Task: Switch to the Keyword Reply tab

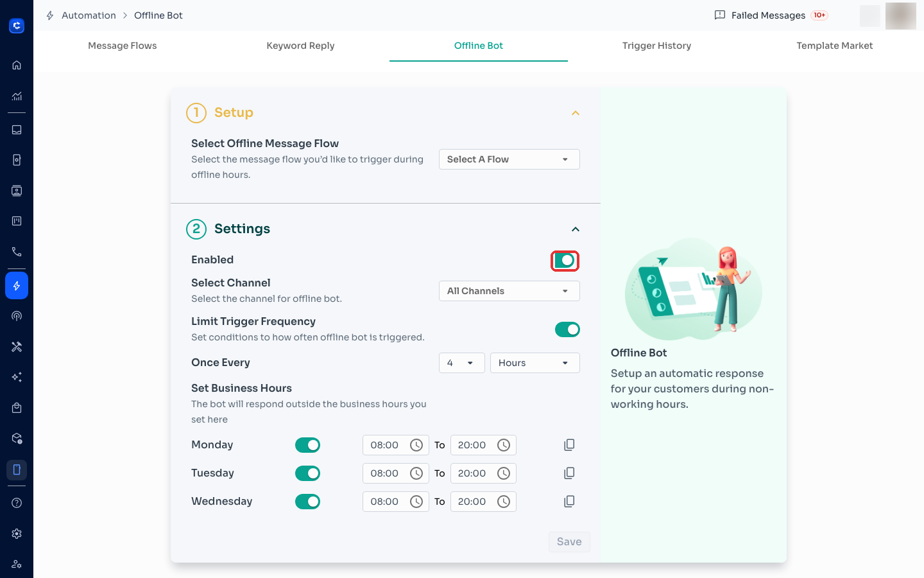Action: pyautogui.click(x=300, y=46)
